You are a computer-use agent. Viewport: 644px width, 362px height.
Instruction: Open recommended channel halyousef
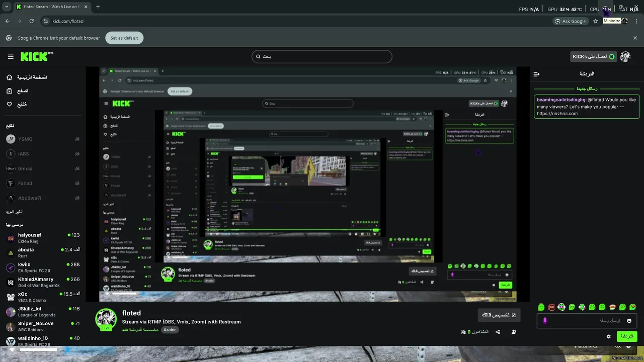tap(43, 238)
